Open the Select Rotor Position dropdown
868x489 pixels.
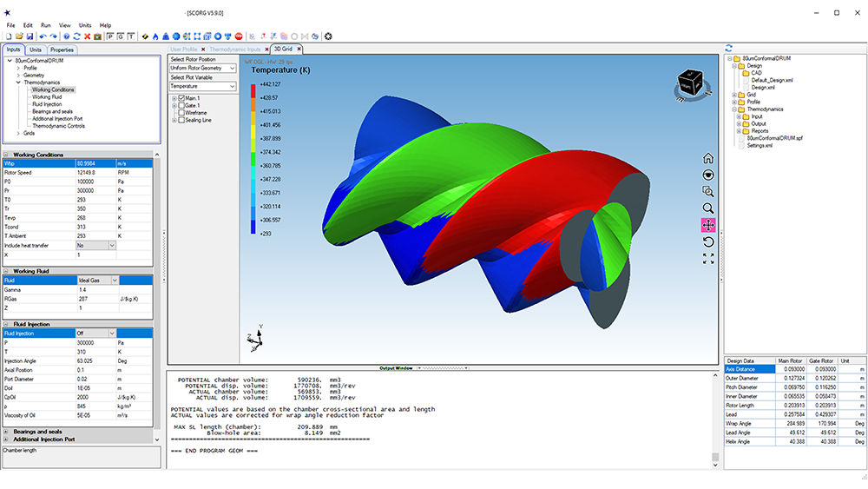pos(202,68)
